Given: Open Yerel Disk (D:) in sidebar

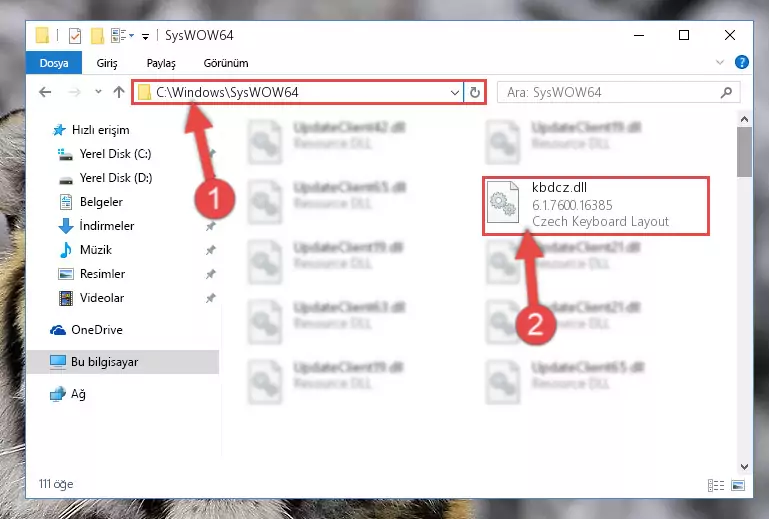Looking at the screenshot, I should [x=105, y=178].
